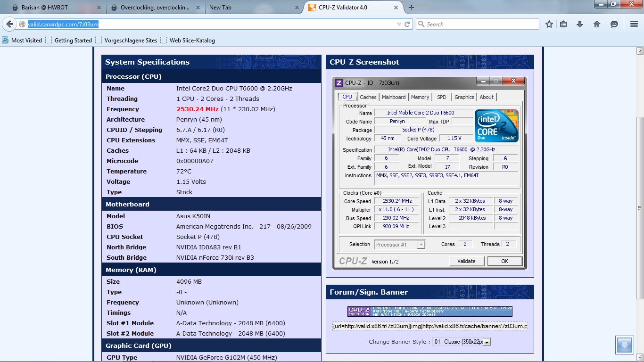Open the Downloads arrow icon
The width and height of the screenshot is (644, 362).
(x=580, y=24)
